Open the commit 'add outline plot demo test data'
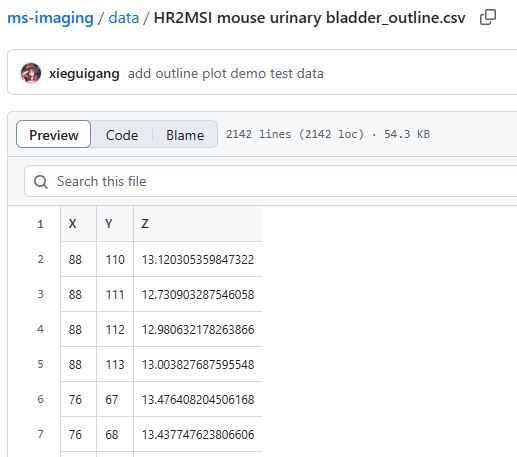 pyautogui.click(x=226, y=73)
